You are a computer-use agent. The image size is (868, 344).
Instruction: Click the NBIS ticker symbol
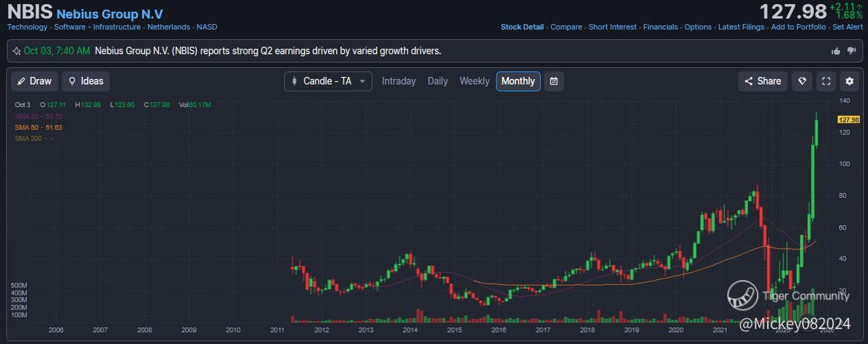[x=30, y=13]
